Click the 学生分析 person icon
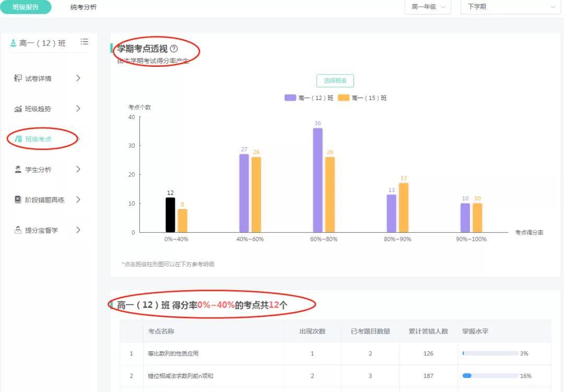Image resolution: width=564 pixels, height=392 pixels. [18, 169]
